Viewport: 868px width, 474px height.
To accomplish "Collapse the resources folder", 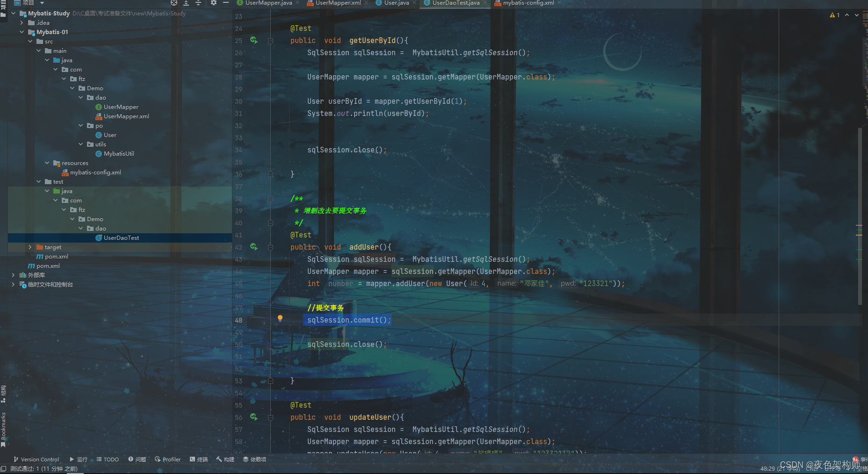I will (x=47, y=163).
